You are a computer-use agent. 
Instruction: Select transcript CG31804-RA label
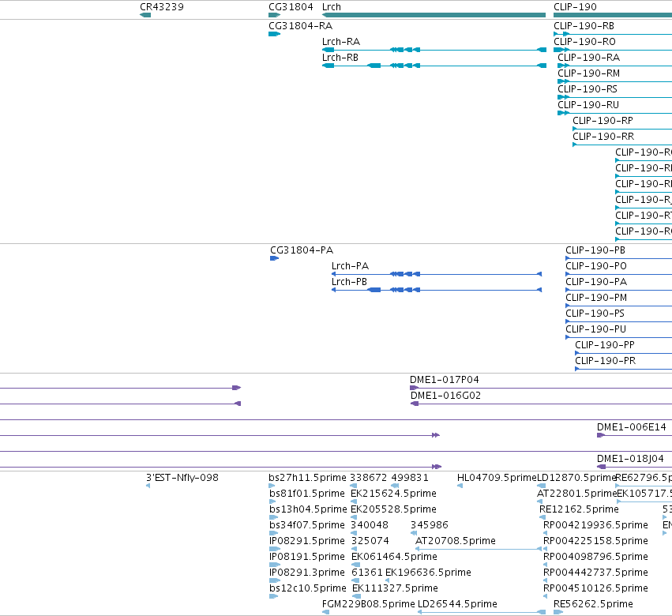pos(300,26)
